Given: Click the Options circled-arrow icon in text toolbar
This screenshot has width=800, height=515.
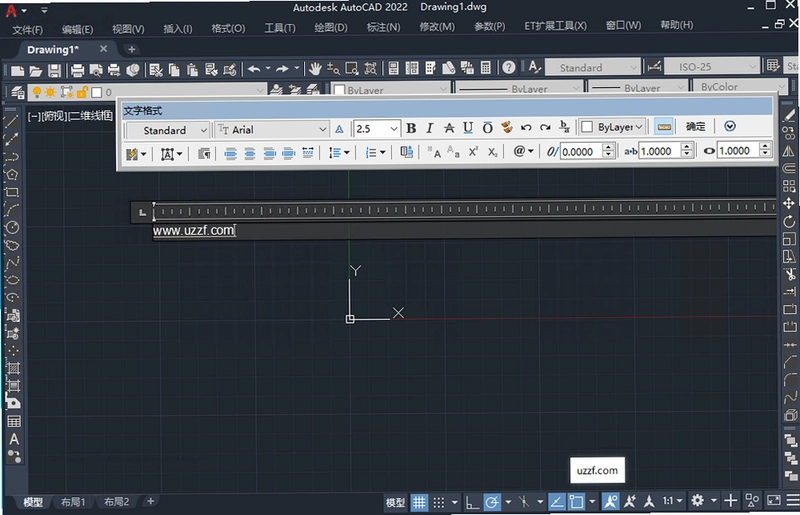Looking at the screenshot, I should (730, 126).
